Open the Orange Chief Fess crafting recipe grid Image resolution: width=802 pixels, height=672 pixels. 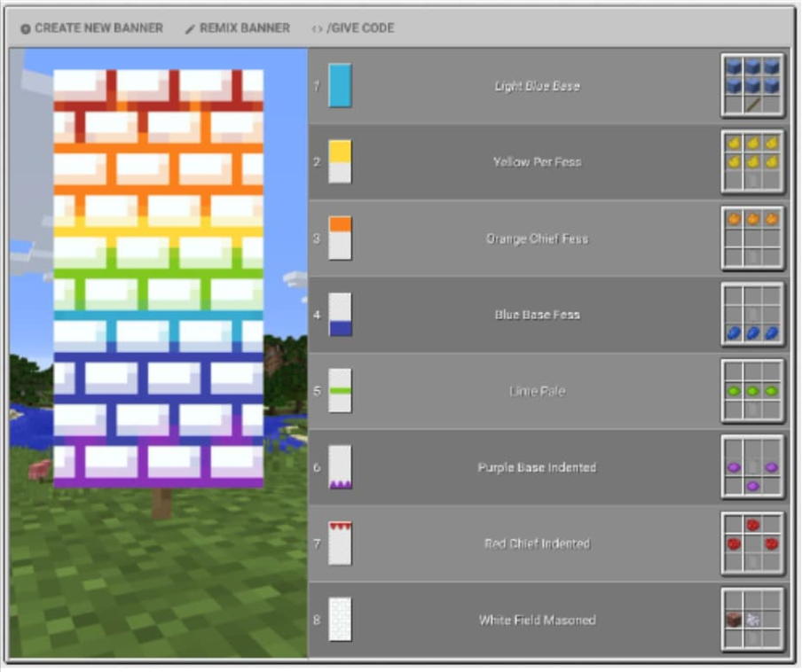click(752, 238)
